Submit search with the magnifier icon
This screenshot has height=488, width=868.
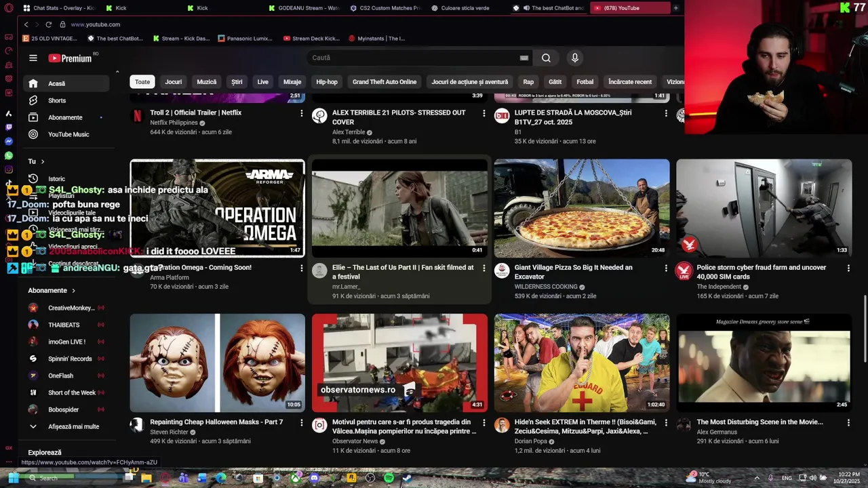tap(546, 58)
